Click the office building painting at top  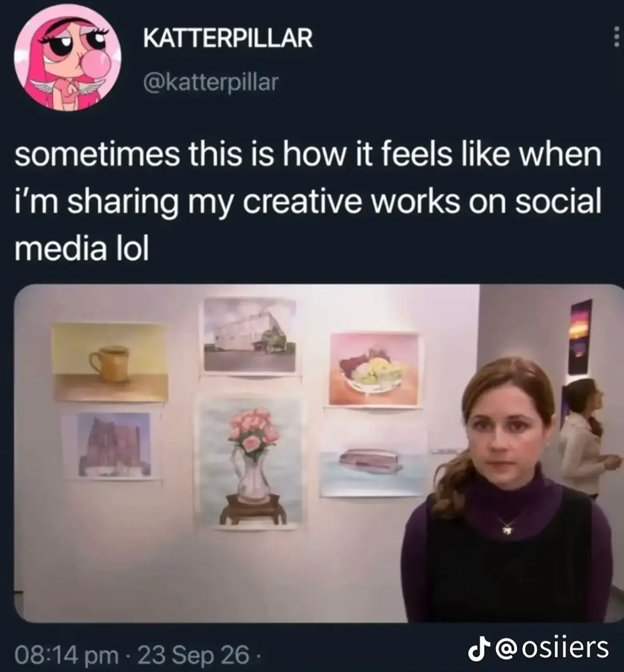click(x=251, y=335)
